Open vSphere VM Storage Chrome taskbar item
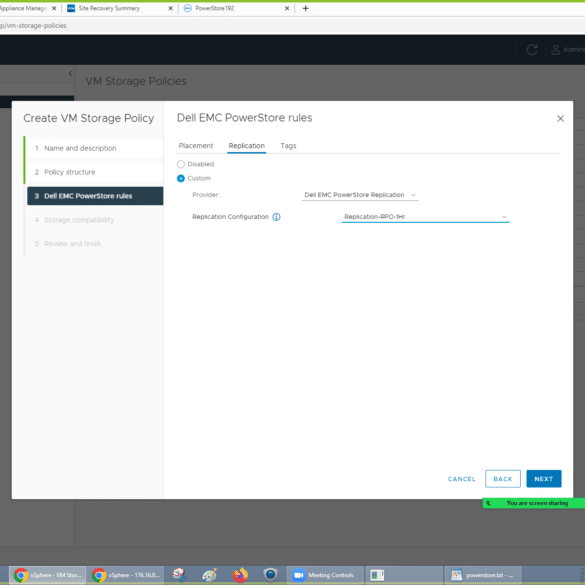Viewport: 585px width, 585px height. tap(47, 575)
